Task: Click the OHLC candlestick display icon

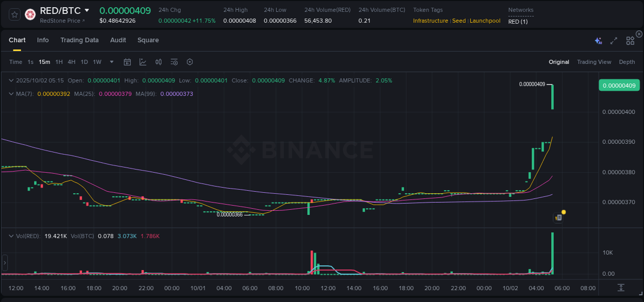Action: [158, 62]
